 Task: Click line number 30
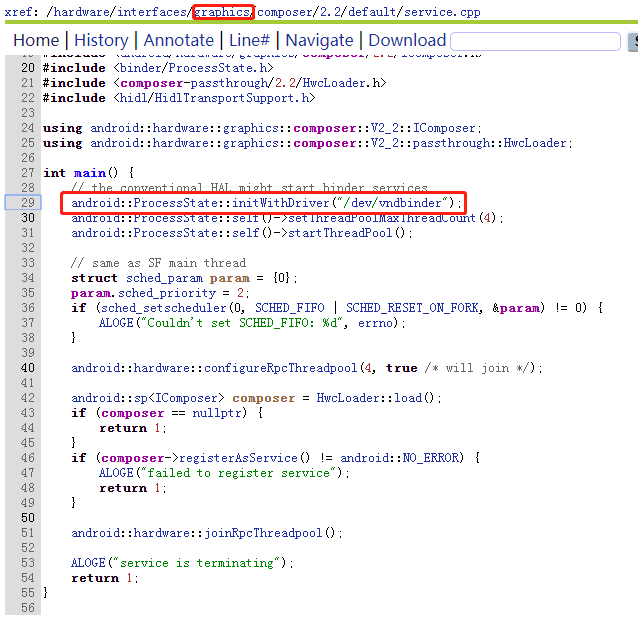click(x=28, y=218)
